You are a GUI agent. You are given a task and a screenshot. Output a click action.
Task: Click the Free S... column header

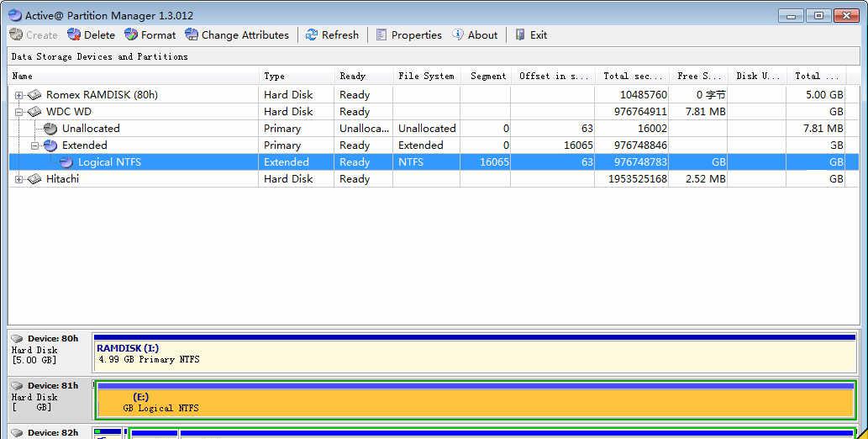(x=698, y=76)
